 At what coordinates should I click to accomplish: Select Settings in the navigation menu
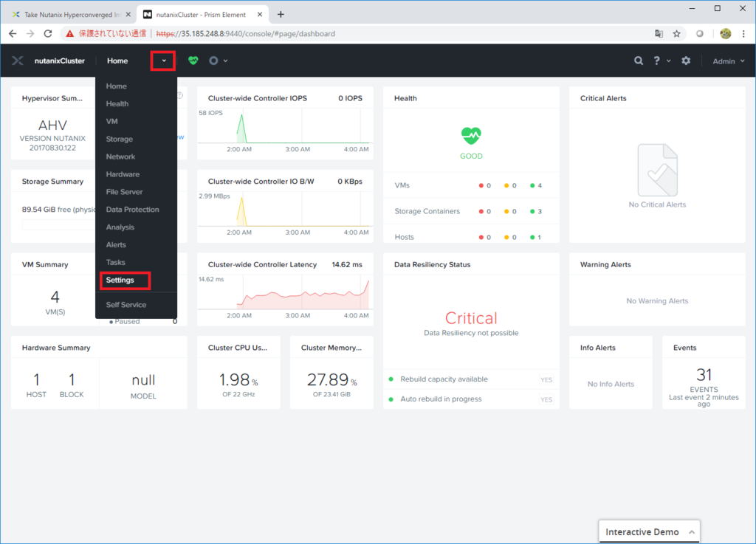pyautogui.click(x=120, y=280)
